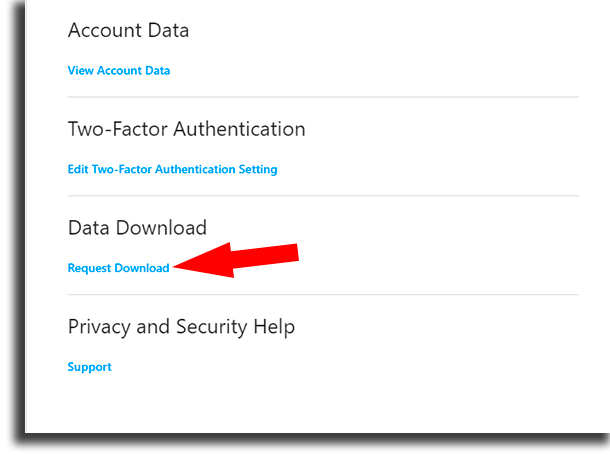Click the word "Help" in the Privacy heading
The width and height of the screenshot is (610, 455).
(x=274, y=327)
